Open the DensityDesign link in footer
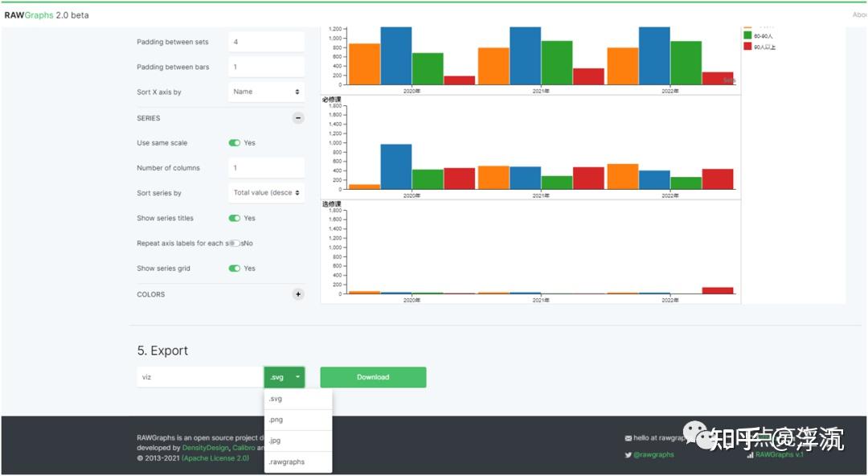Screen dimensions: 868x476 206,448
